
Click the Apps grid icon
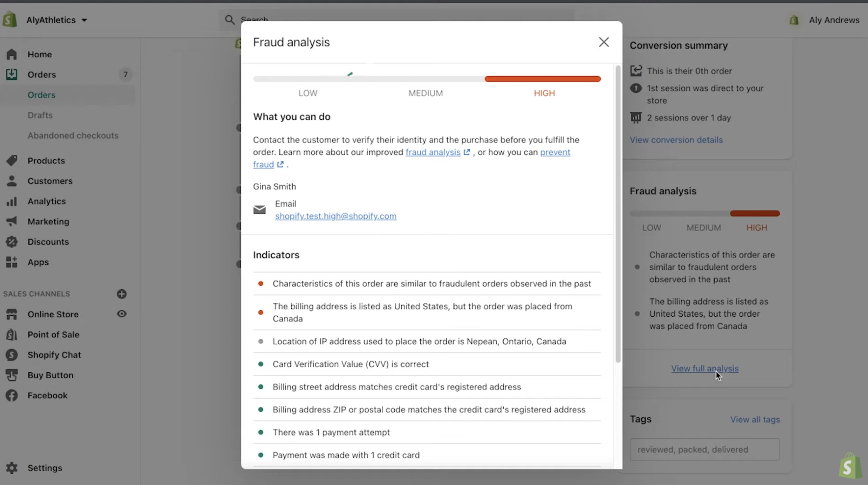(12, 262)
